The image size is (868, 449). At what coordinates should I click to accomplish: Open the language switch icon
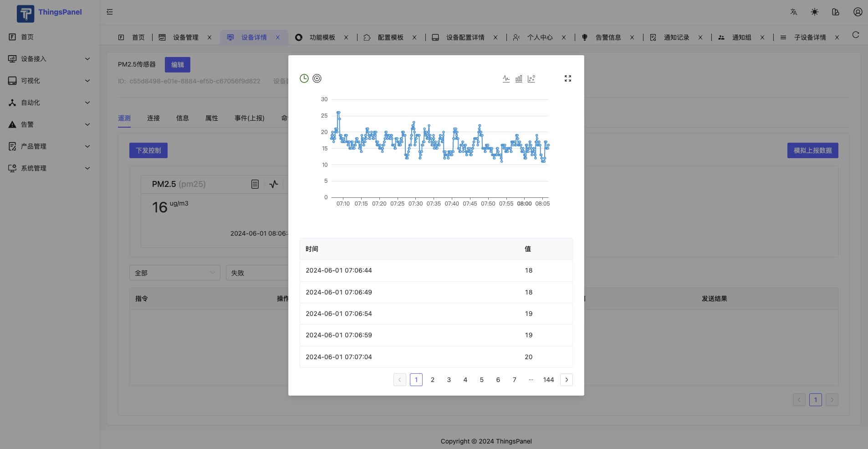(794, 12)
